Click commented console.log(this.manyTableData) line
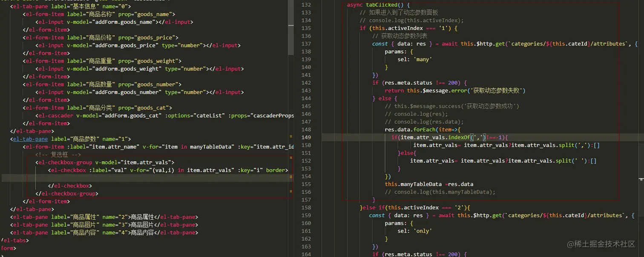The width and height of the screenshot is (644, 257). click(440, 192)
